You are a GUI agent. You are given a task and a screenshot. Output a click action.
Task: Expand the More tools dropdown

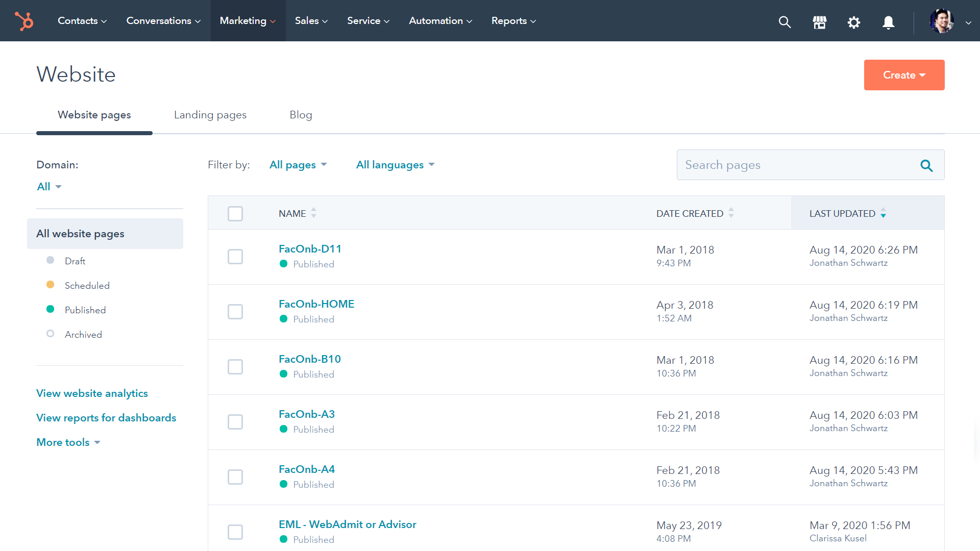68,442
